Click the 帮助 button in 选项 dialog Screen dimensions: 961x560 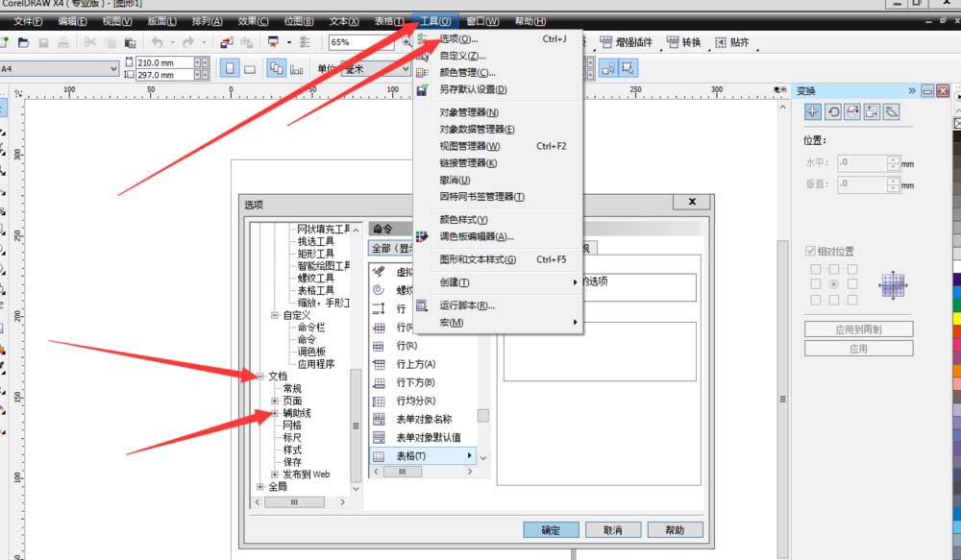[x=675, y=530]
